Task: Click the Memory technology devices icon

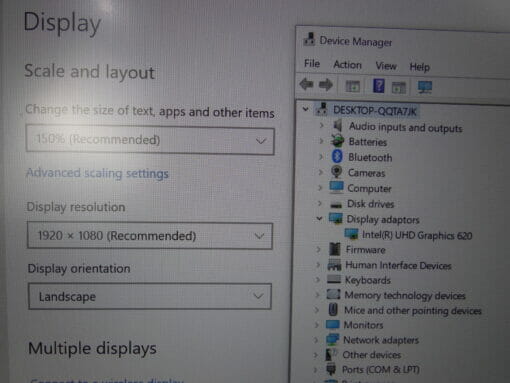Action: click(333, 294)
